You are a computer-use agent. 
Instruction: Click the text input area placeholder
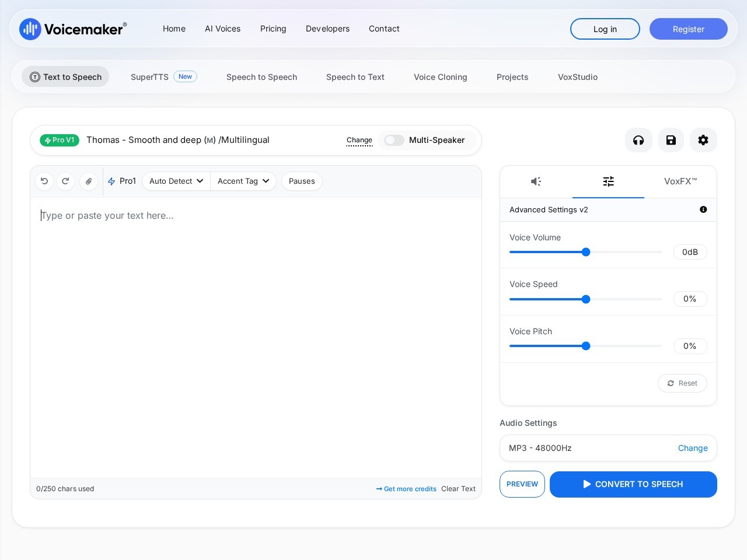pyautogui.click(x=107, y=215)
